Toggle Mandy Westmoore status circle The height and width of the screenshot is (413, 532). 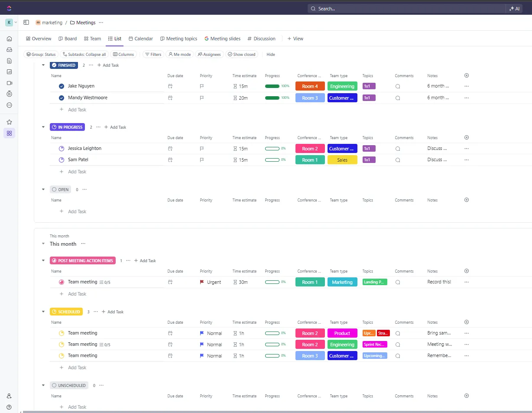[x=62, y=98]
